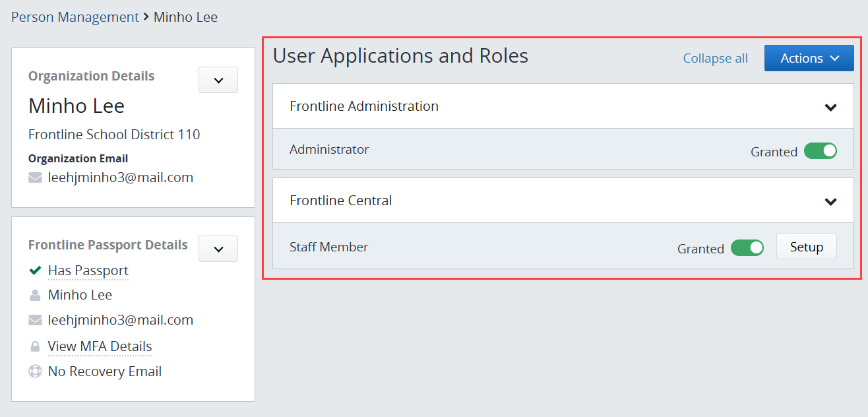Click the Administrator role label
The height and width of the screenshot is (417, 868).
(329, 149)
